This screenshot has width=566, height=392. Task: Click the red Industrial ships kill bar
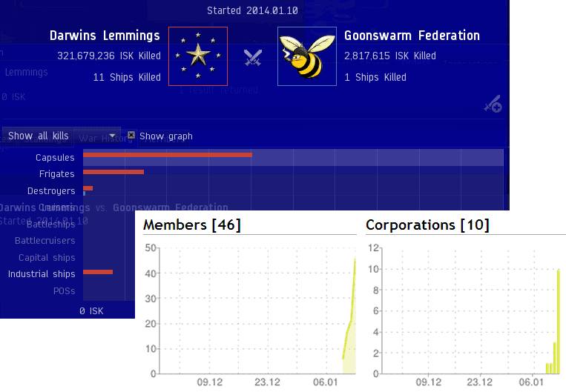(x=98, y=272)
